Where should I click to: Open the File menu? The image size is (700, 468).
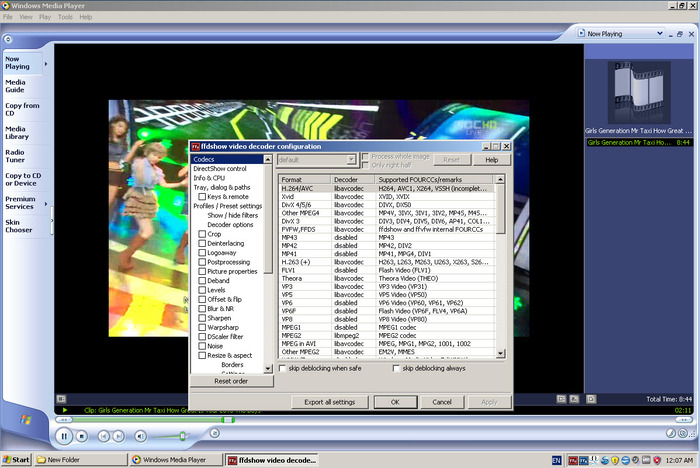pos(8,17)
